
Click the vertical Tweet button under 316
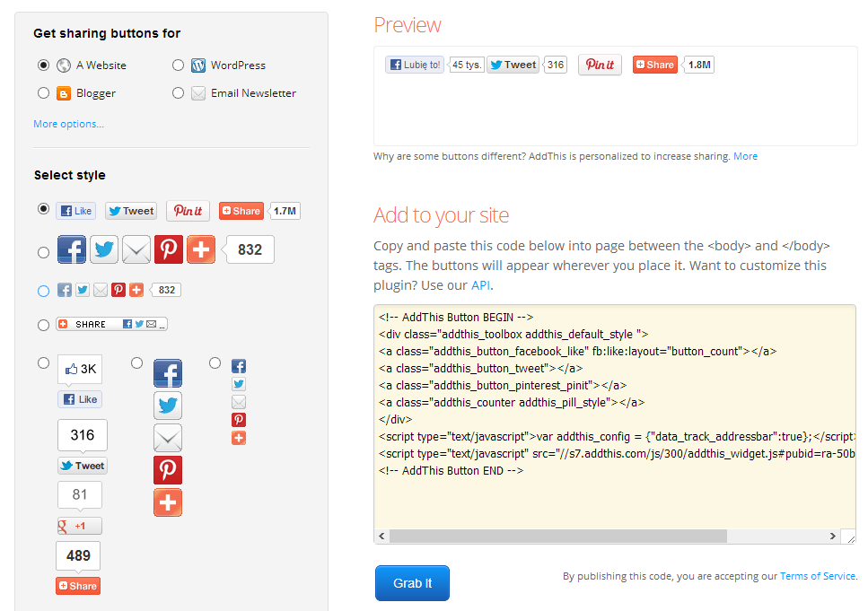(x=83, y=466)
